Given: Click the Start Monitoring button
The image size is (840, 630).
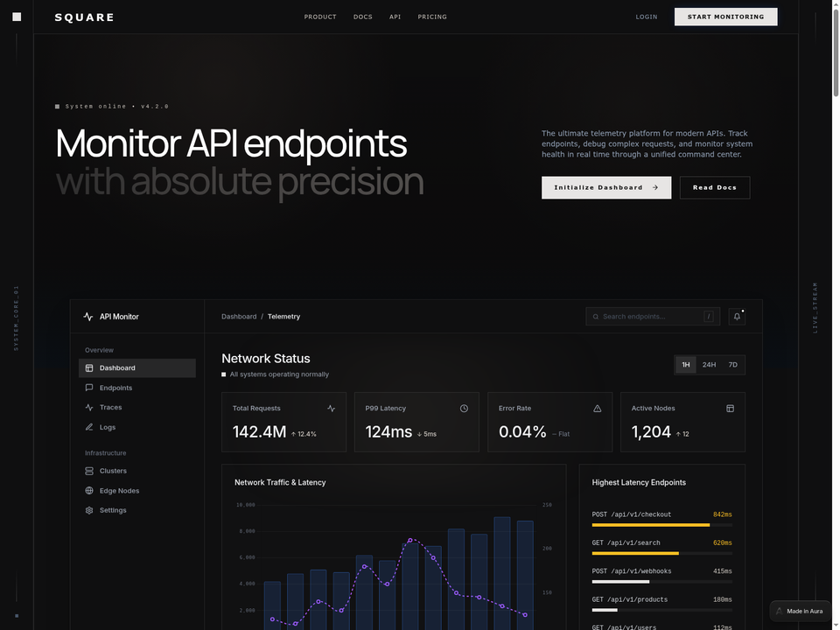Looking at the screenshot, I should (726, 17).
